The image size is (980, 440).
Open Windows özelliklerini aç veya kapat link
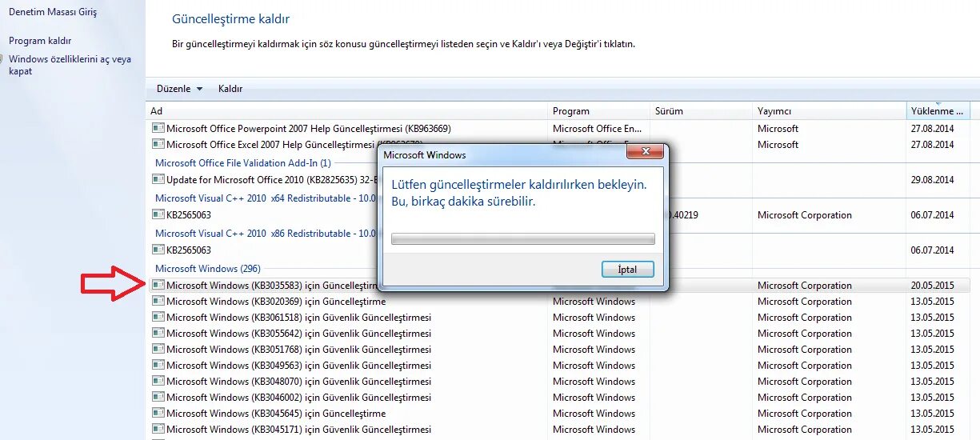70,65
